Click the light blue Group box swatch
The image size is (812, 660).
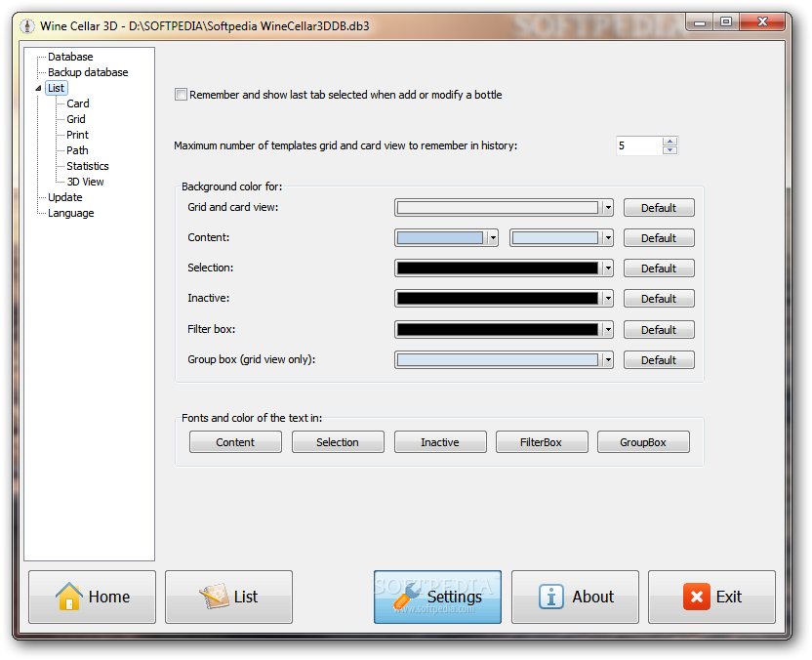point(497,359)
